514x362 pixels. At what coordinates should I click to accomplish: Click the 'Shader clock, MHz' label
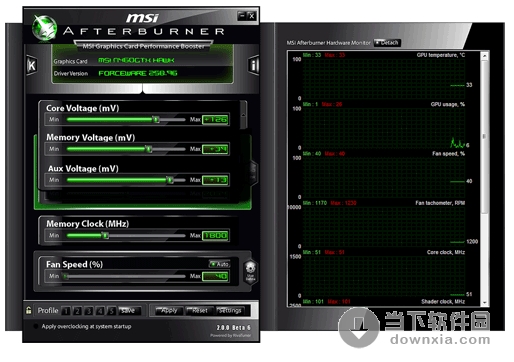pos(443,301)
